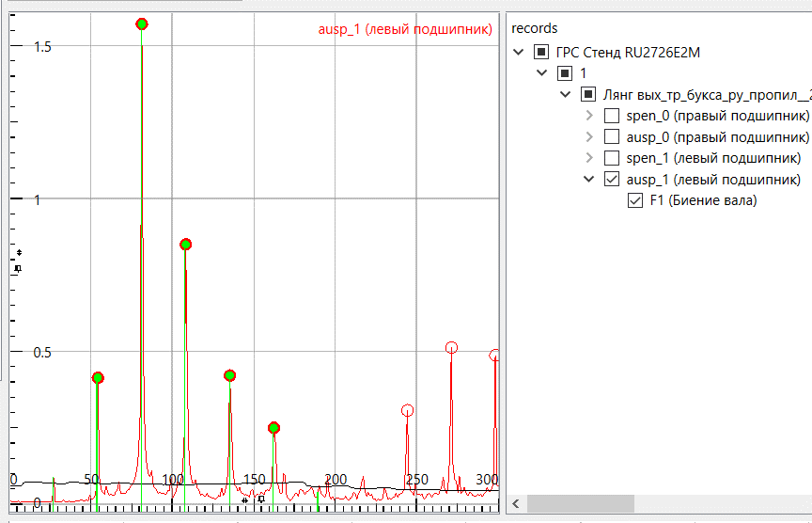Click the horizontal axis pin icon
Viewport: 812px width, 523px height.
(x=260, y=499)
